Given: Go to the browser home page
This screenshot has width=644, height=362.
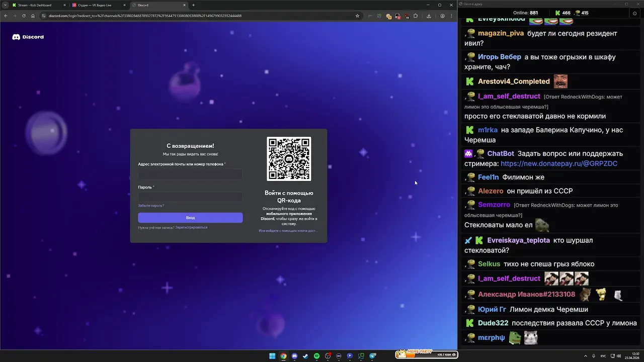Looking at the screenshot, I should 33,16.
